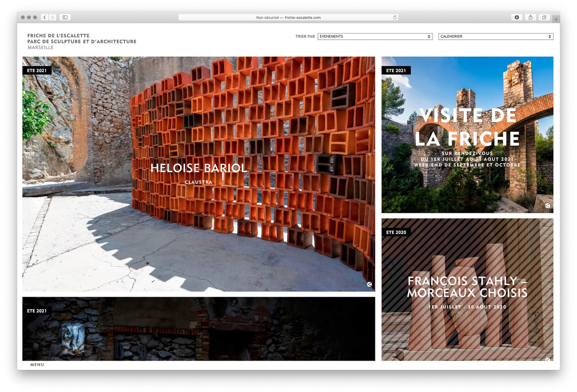Close the Safari window with the first traffic-light button
577x392 pixels.
[23, 17]
